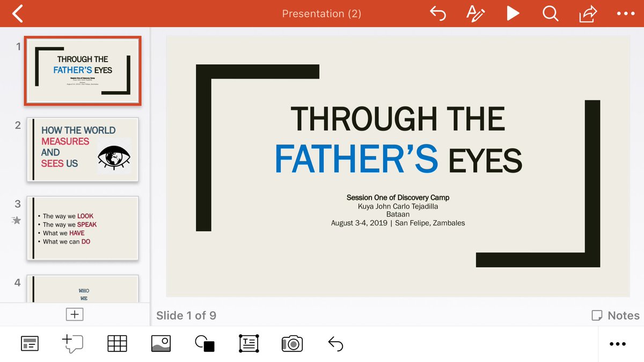Start the slideshow with the play button
644x362 pixels.
pos(513,13)
